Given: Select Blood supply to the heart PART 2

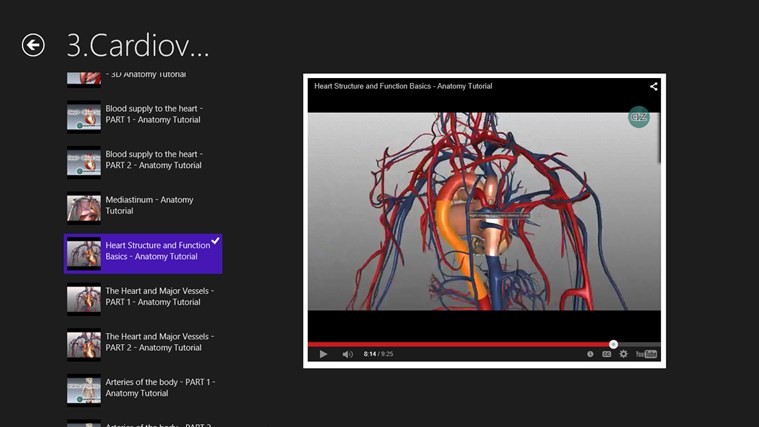Looking at the screenshot, I should [153, 160].
